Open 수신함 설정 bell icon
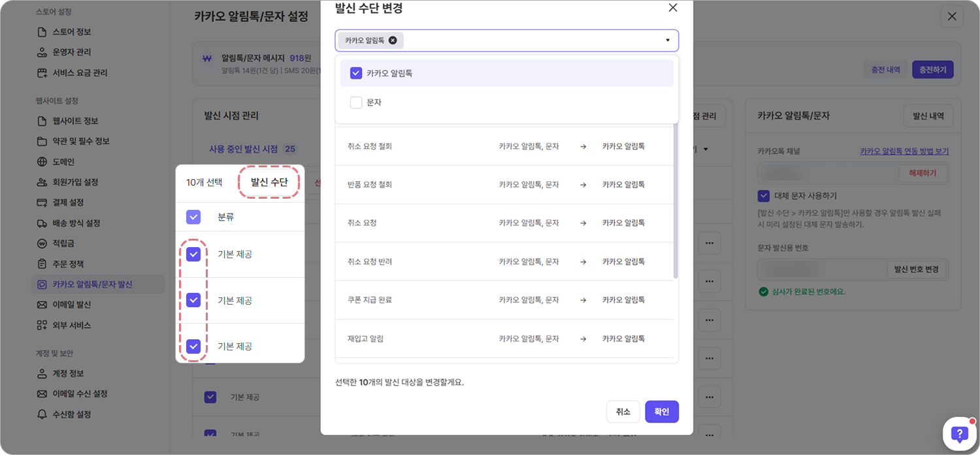 [42, 414]
